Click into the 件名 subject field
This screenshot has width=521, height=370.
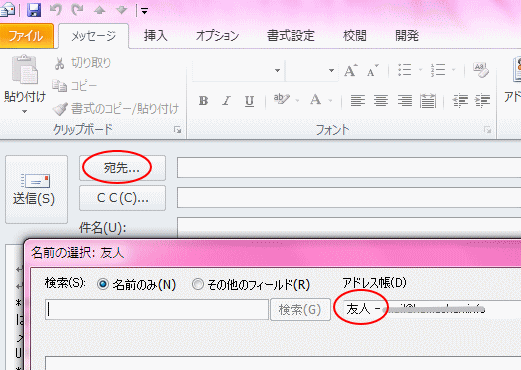click(x=349, y=227)
